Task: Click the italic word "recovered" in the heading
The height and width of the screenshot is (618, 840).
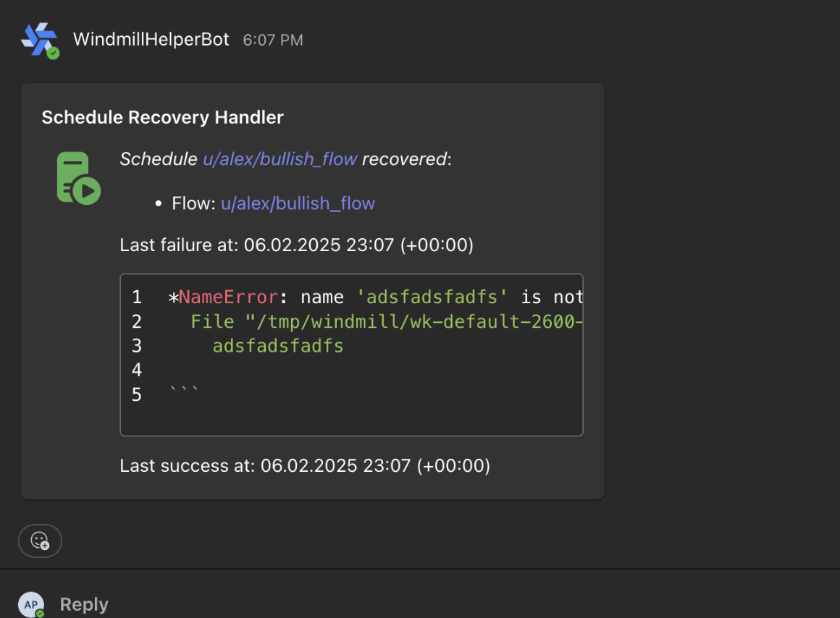Action: [x=404, y=159]
